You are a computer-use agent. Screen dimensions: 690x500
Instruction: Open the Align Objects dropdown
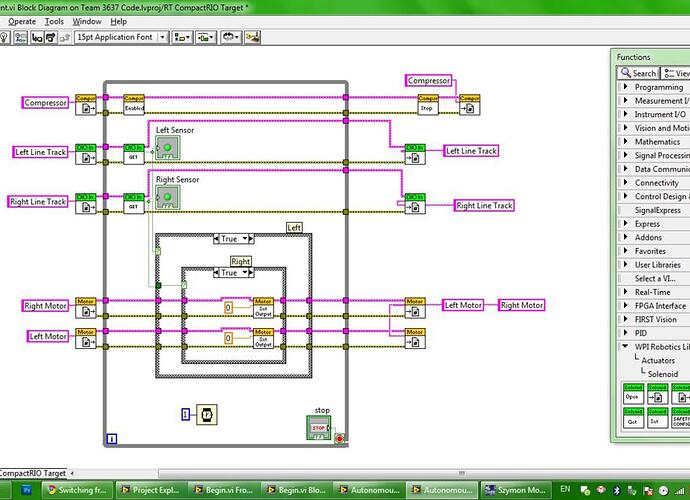182,37
